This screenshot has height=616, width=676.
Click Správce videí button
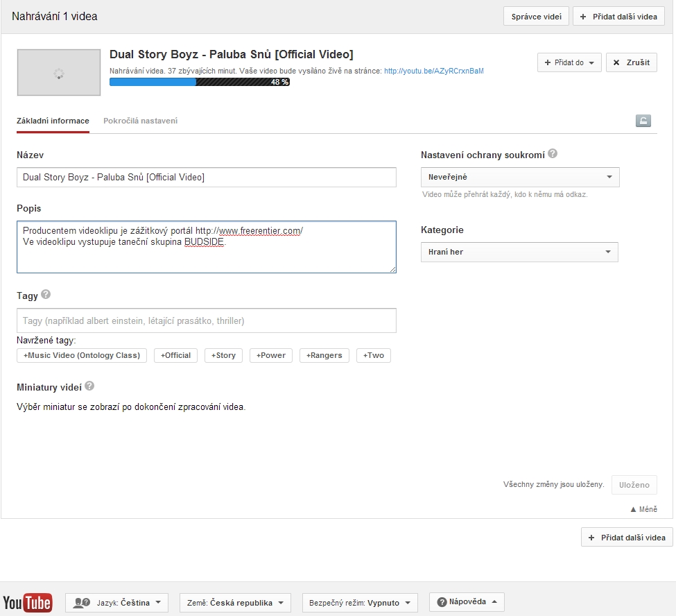pyautogui.click(x=537, y=17)
